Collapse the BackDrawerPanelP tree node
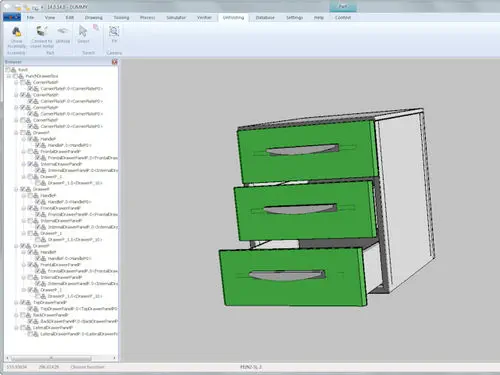 (16, 315)
